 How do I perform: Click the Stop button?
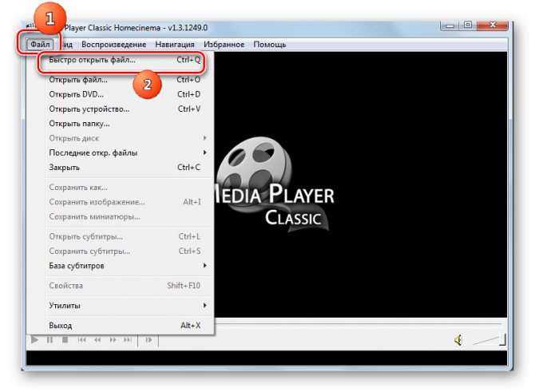tap(65, 340)
